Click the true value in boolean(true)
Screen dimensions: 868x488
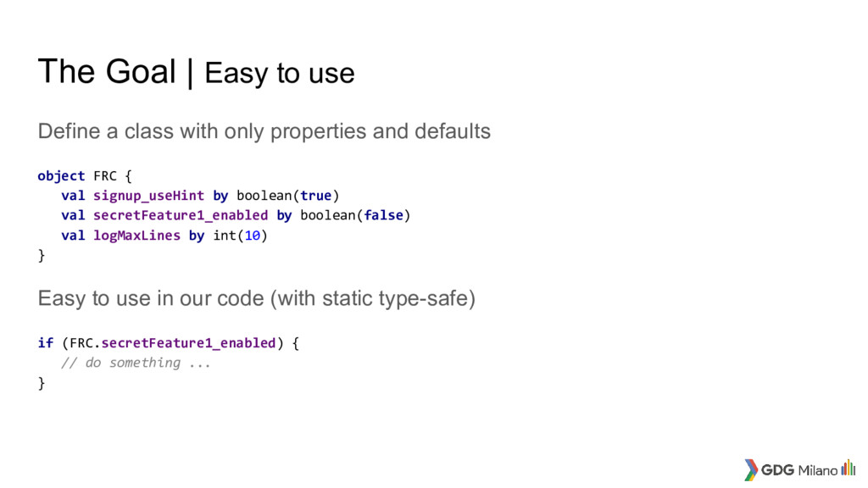pyautogui.click(x=315, y=196)
